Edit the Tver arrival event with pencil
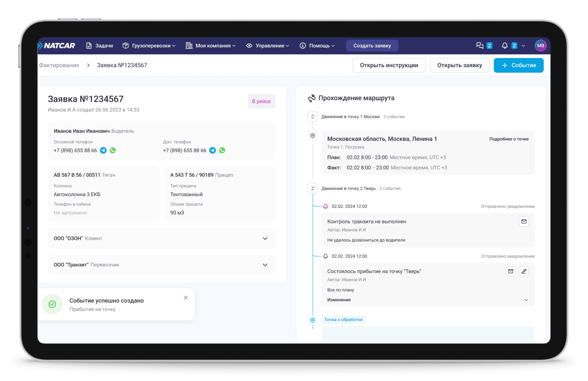This screenshot has width=588, height=381. point(523,271)
